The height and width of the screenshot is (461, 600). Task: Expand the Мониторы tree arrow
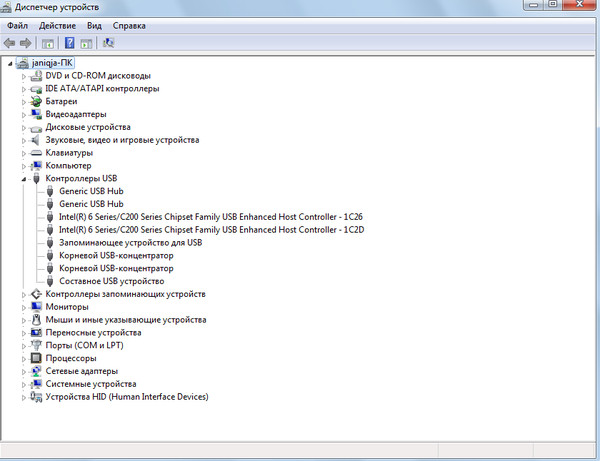pyautogui.click(x=24, y=308)
